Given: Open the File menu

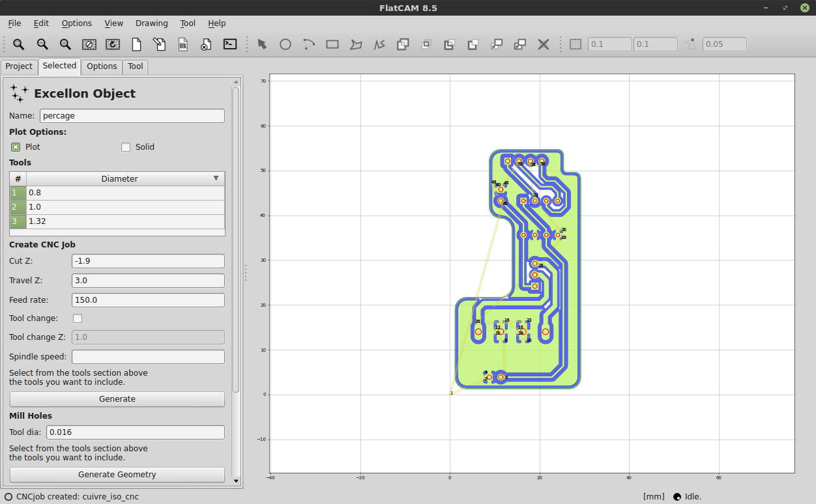Looking at the screenshot, I should (14, 23).
